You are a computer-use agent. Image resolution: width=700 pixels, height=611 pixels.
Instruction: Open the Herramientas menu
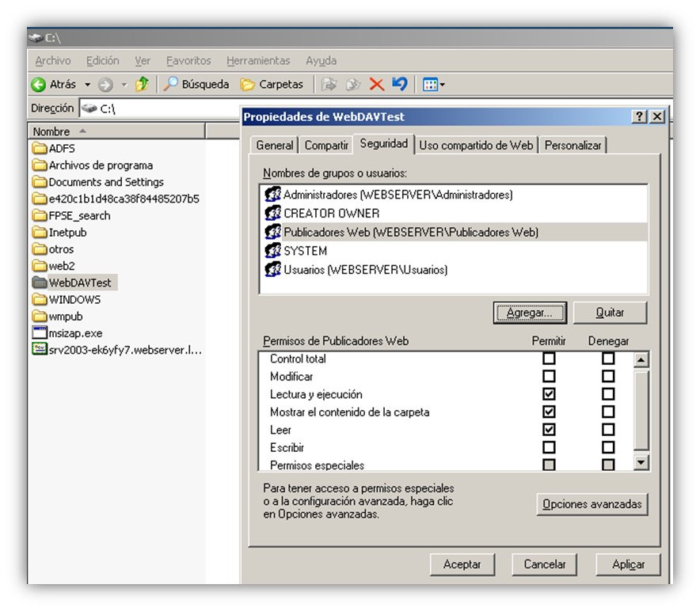258,61
